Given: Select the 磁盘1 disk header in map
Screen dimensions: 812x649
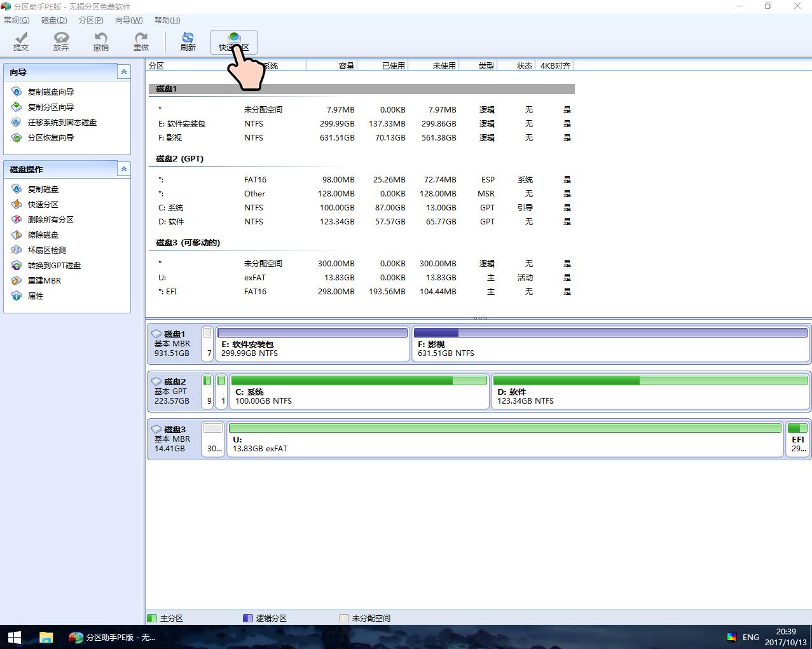Looking at the screenshot, I should [x=174, y=343].
